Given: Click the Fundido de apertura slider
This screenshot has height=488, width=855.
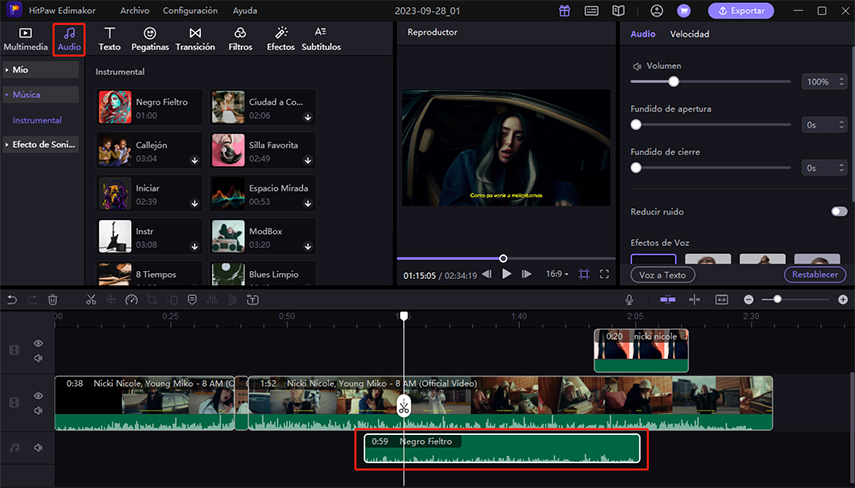Looking at the screenshot, I should click(711, 125).
